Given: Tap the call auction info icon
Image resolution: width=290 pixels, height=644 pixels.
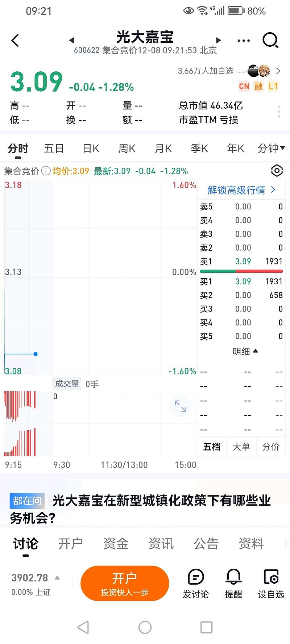Looking at the screenshot, I should click(x=46, y=171).
